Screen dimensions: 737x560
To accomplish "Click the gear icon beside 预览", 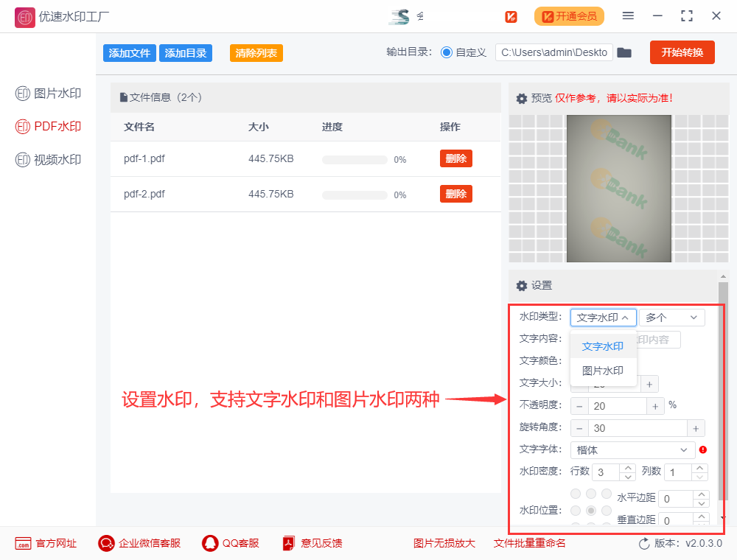I will coord(522,99).
